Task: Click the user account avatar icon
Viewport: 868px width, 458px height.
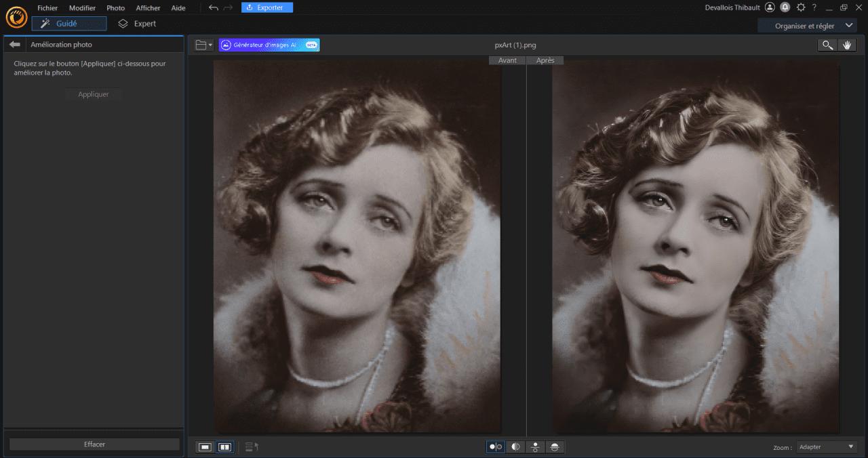Action: 770,7
